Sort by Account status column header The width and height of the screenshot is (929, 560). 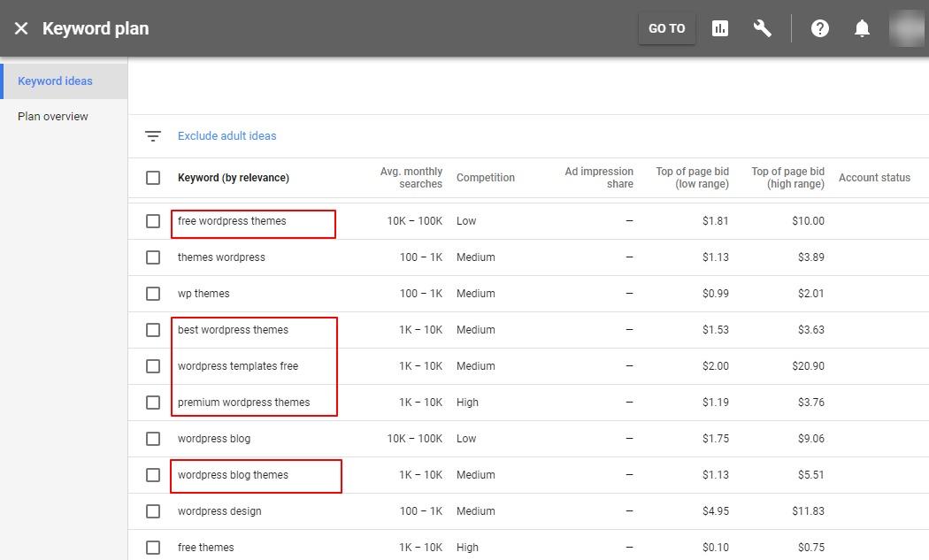(x=874, y=178)
